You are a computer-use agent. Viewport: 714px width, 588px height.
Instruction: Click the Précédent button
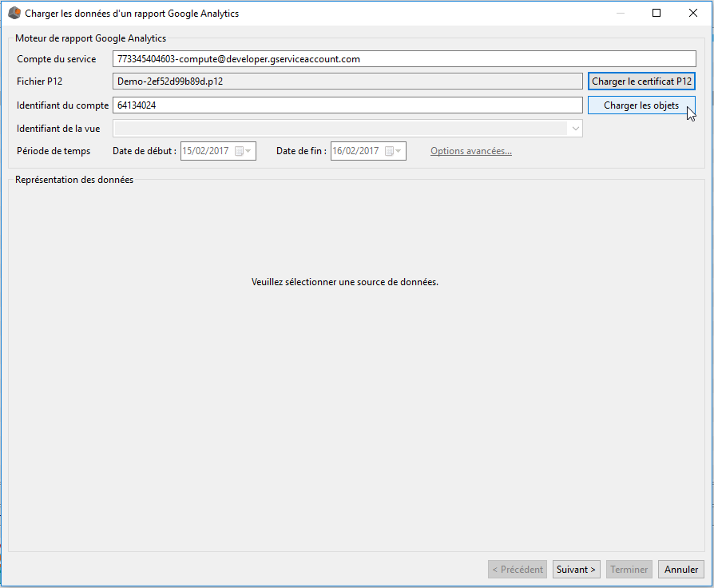tap(518, 570)
